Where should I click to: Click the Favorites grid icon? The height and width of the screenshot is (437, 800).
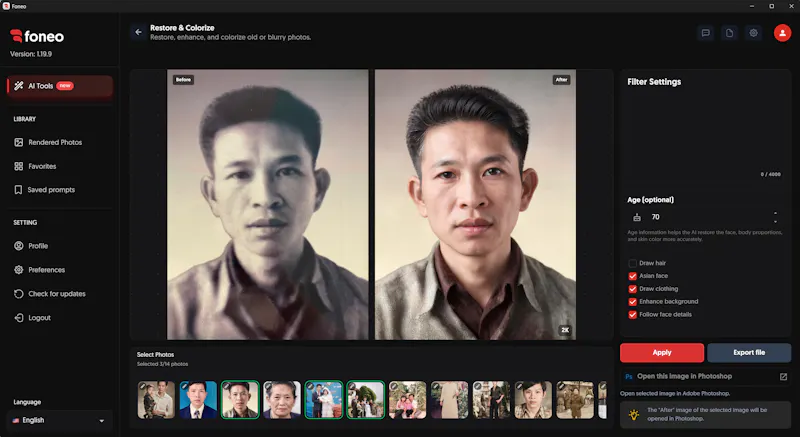coord(18,166)
